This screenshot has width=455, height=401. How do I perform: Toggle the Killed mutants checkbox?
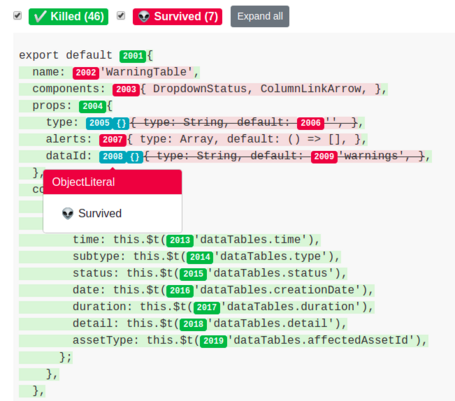click(17, 16)
